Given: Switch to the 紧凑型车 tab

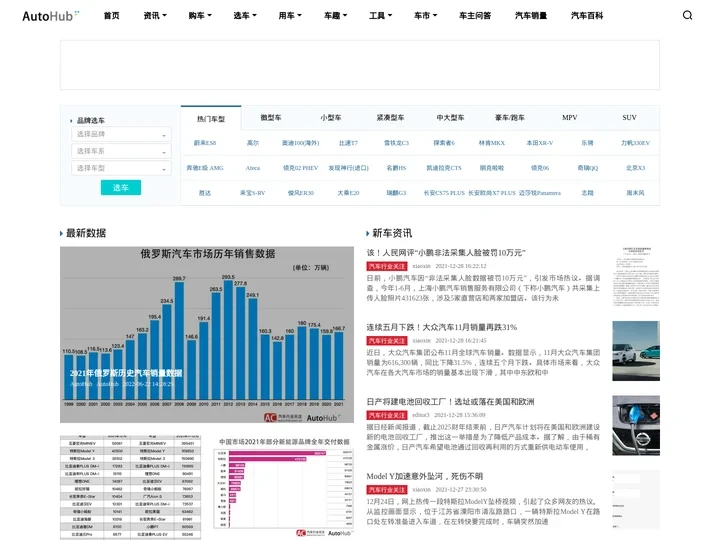Looking at the screenshot, I should click(x=390, y=118).
